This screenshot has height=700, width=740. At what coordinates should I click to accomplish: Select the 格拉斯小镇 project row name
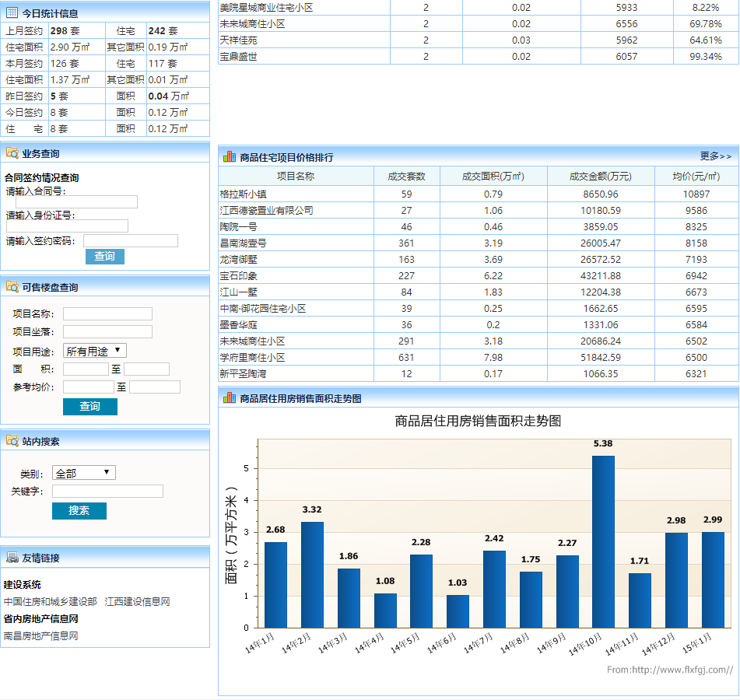[244, 194]
